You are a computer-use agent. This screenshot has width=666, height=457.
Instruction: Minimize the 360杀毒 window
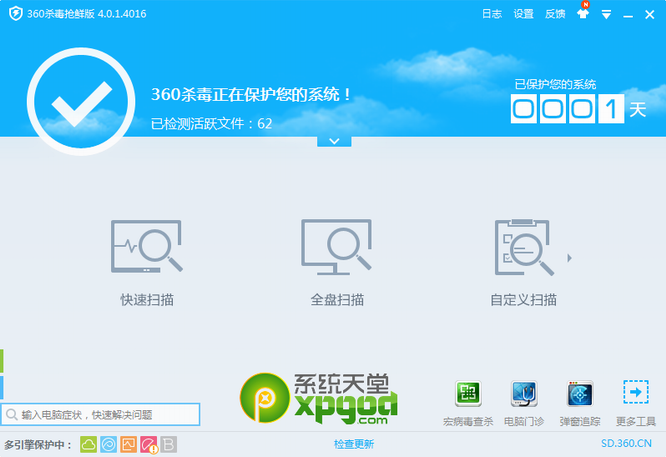[x=628, y=15]
